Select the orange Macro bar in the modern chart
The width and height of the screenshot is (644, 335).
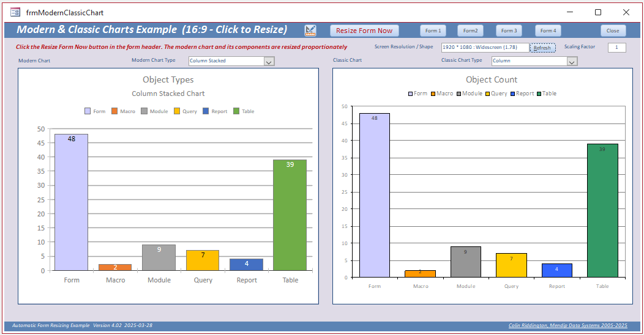click(x=115, y=267)
